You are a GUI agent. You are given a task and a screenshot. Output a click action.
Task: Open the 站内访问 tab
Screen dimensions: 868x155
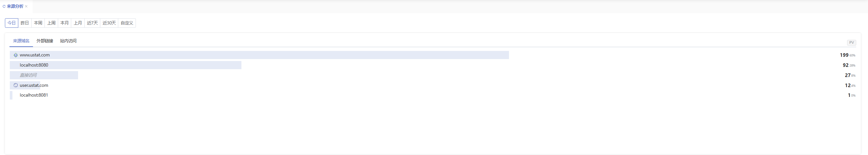[x=68, y=41]
